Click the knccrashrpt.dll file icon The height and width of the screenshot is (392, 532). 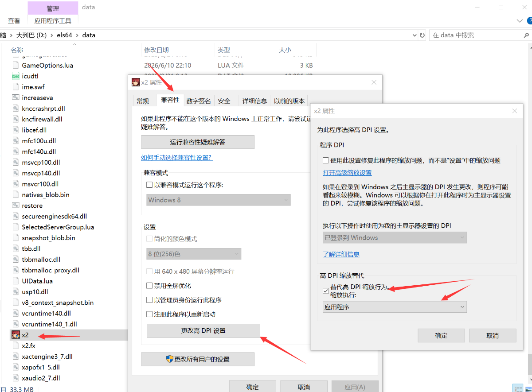point(15,109)
